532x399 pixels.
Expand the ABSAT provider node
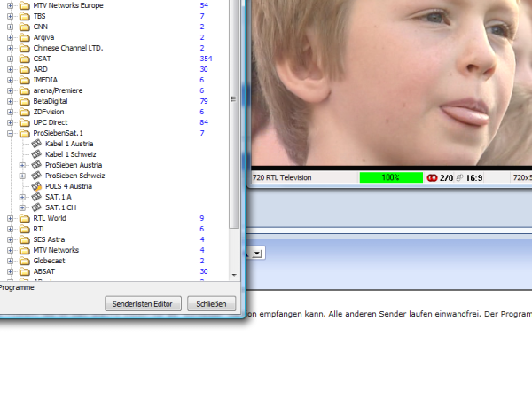click(10, 272)
